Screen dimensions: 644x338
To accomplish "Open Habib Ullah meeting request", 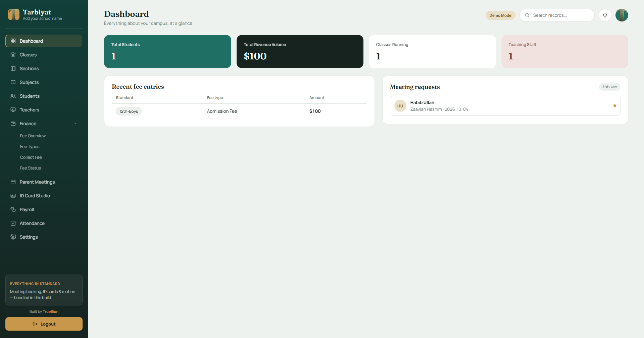I will coord(505,106).
